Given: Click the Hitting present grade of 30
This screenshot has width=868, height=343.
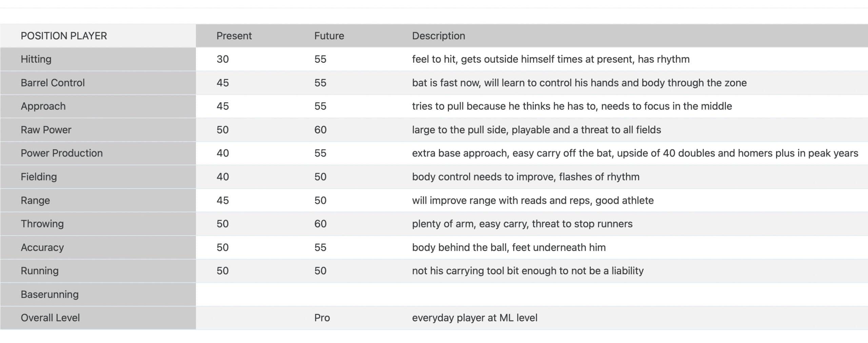Looking at the screenshot, I should click(x=222, y=59).
